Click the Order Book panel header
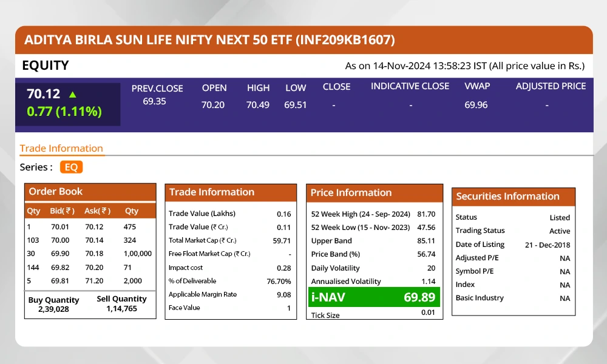This screenshot has height=364, width=607. click(x=90, y=192)
